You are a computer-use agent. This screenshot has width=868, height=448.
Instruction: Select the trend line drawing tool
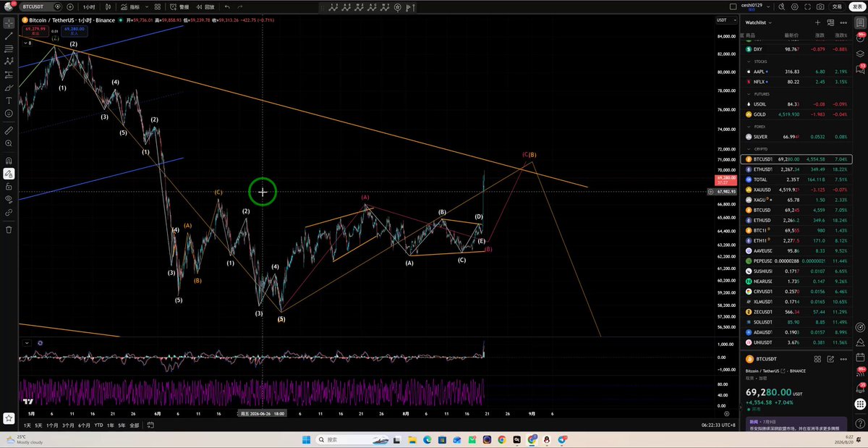tap(9, 35)
